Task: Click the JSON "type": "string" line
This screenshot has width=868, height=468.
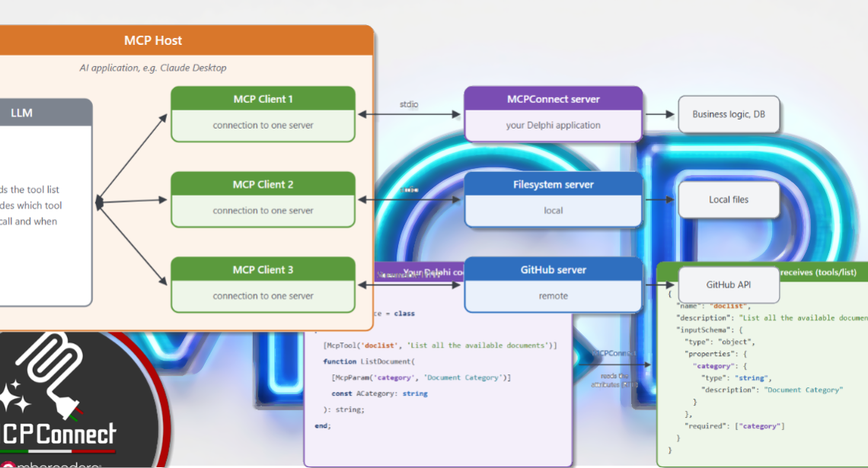Action: 736,378
